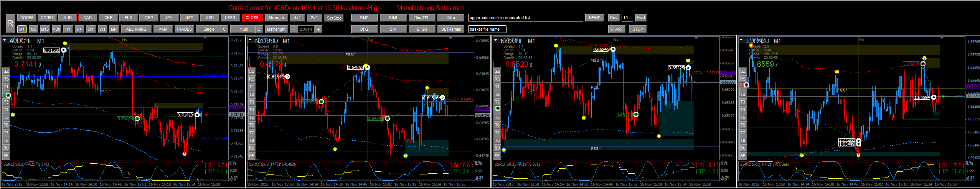
Task: Click T6 side button on NZDUSD chart
Action: (252, 125)
